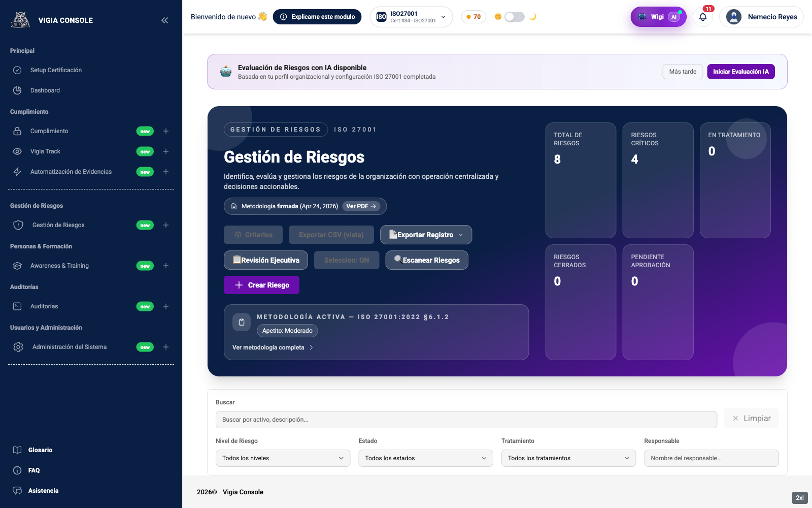Select Automatización de Evidencias menu item

pyautogui.click(x=71, y=172)
